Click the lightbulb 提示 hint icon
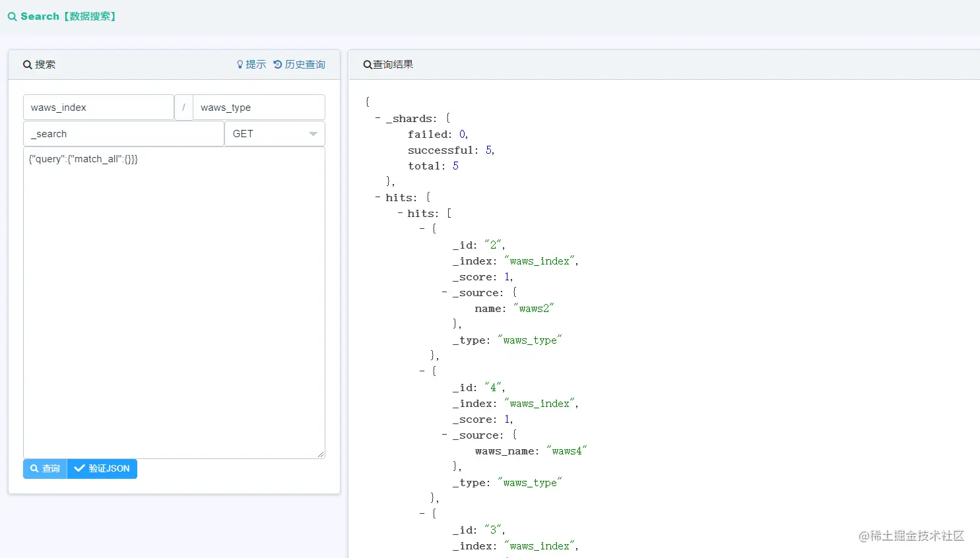The image size is (980, 558). pos(240,65)
